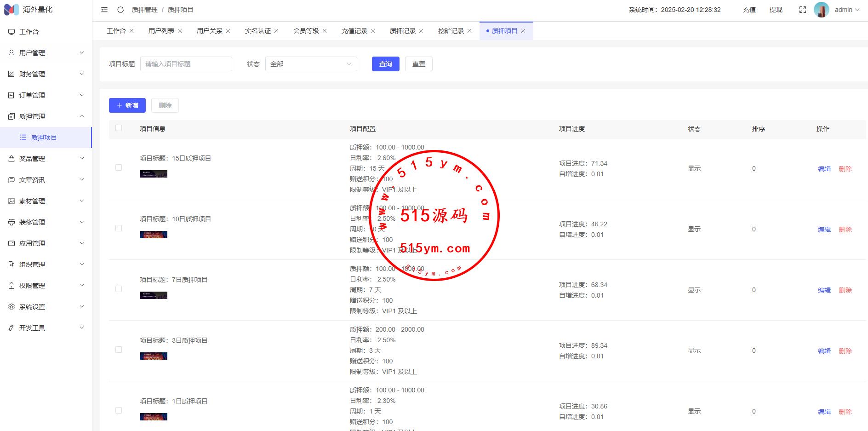
Task: Open 工作台 from the sidebar
Action: click(29, 32)
